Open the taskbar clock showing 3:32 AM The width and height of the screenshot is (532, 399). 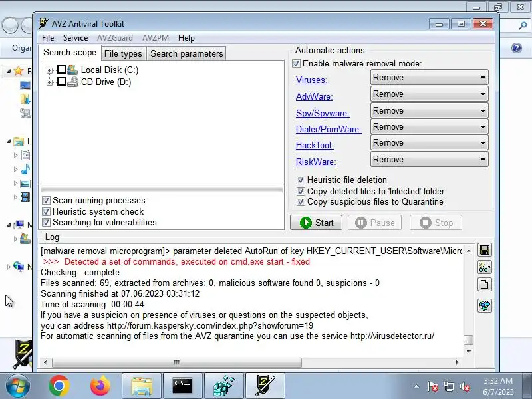[498, 386]
